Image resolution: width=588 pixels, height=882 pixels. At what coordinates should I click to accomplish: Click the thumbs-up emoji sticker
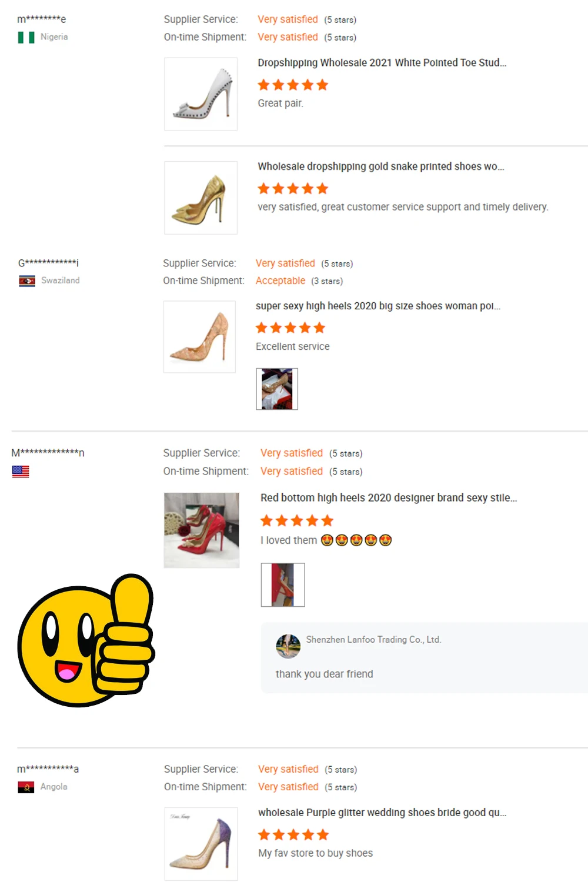point(86,640)
